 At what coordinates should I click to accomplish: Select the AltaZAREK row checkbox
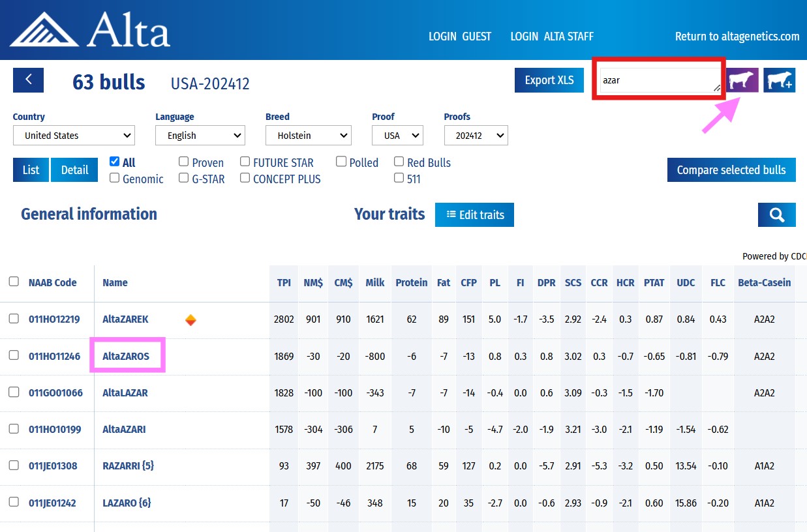pos(14,319)
